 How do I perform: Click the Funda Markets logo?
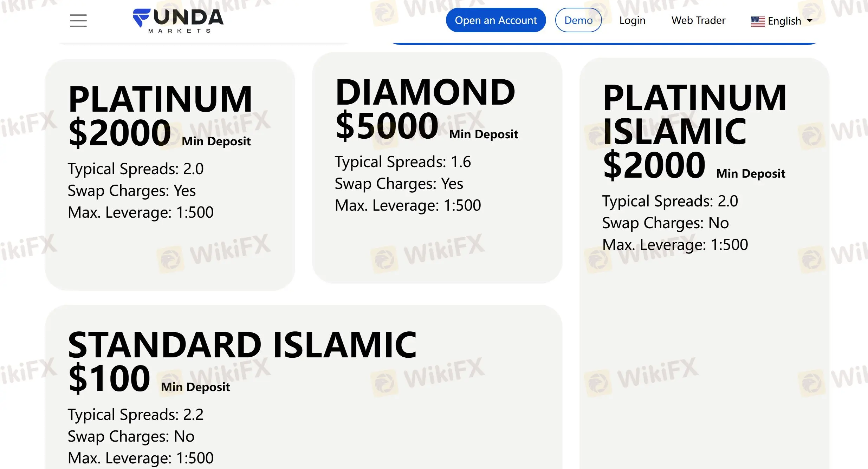[178, 20]
